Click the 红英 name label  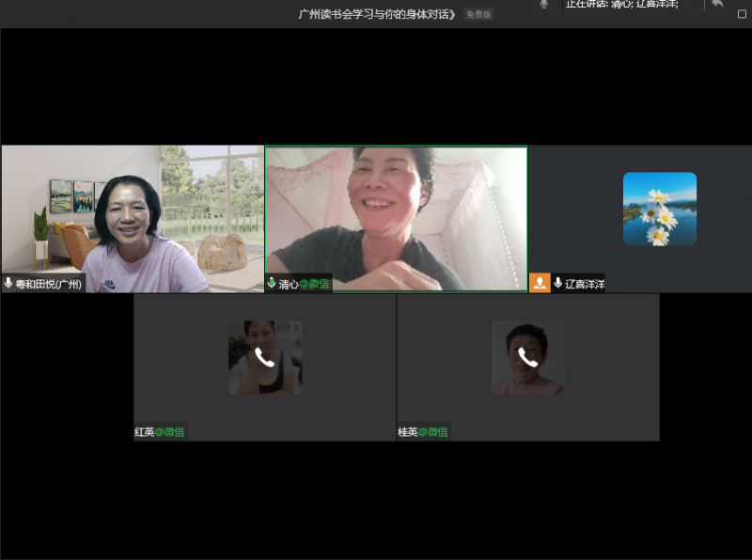[145, 432]
